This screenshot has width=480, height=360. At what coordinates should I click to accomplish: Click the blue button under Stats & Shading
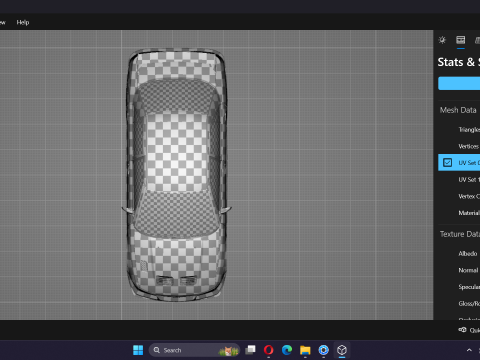pyautogui.click(x=459, y=83)
